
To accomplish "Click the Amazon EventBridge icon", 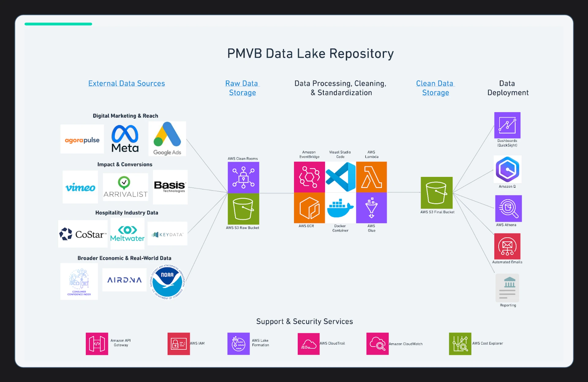I will [309, 177].
